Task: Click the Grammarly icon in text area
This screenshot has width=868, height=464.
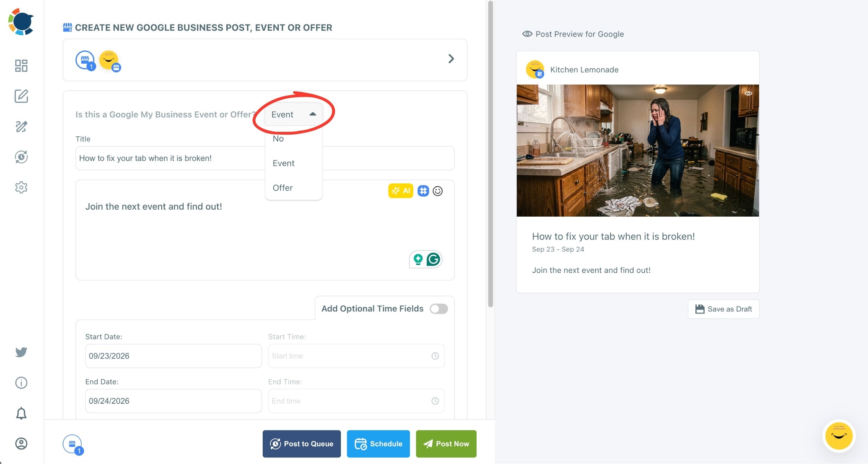Action: click(433, 259)
